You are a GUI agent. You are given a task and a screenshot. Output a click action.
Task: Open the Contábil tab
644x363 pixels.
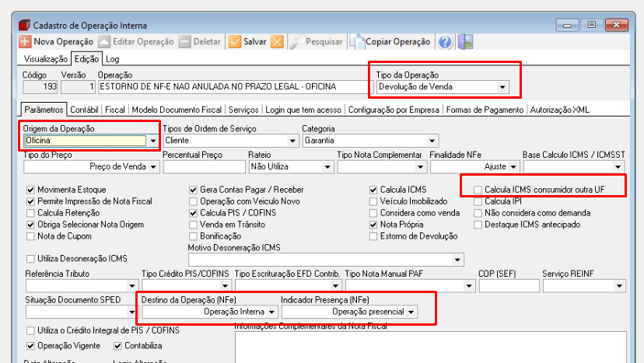84,110
